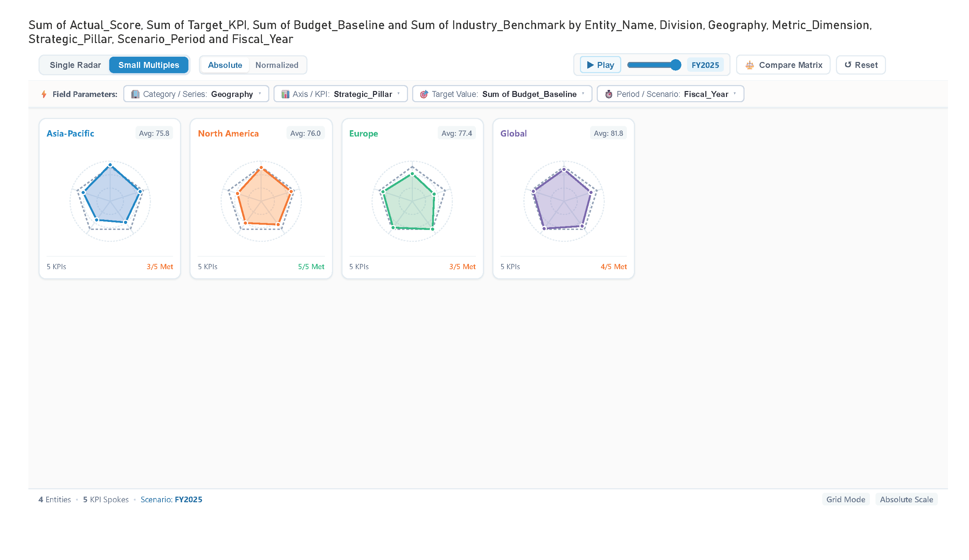
Task: Open the Period / Scenario Fiscal_Year dropdown
Action: pos(670,94)
